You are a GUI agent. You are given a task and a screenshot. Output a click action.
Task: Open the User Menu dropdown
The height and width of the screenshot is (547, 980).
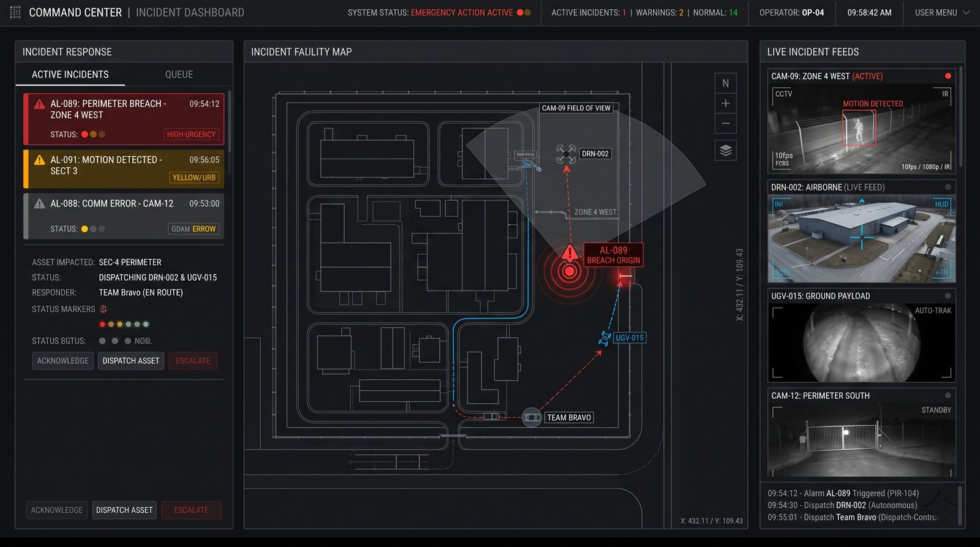point(942,12)
